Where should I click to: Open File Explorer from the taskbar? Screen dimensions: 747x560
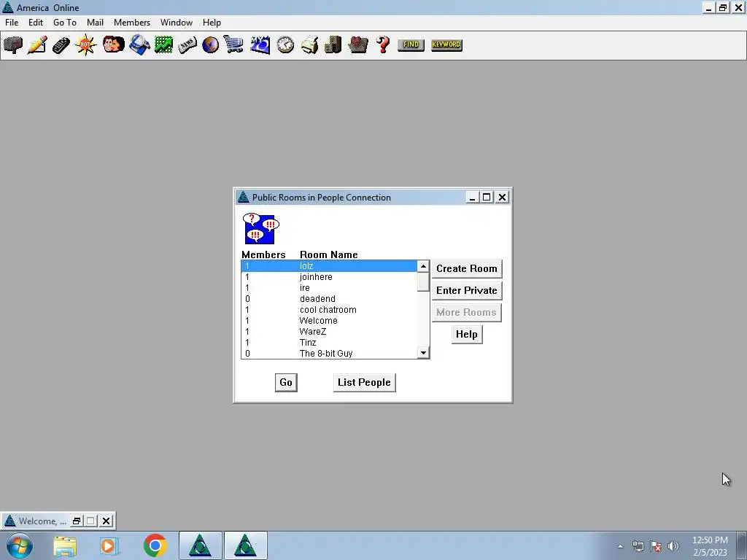tap(65, 545)
